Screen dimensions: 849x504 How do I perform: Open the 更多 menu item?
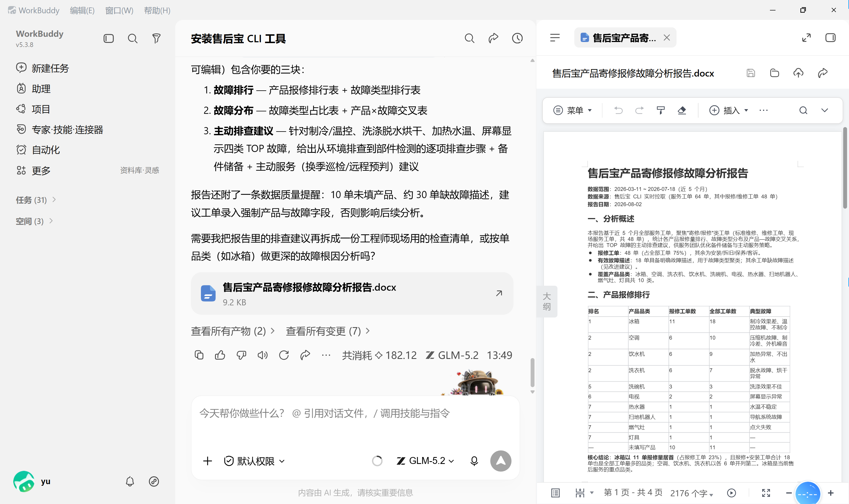pos(33,170)
